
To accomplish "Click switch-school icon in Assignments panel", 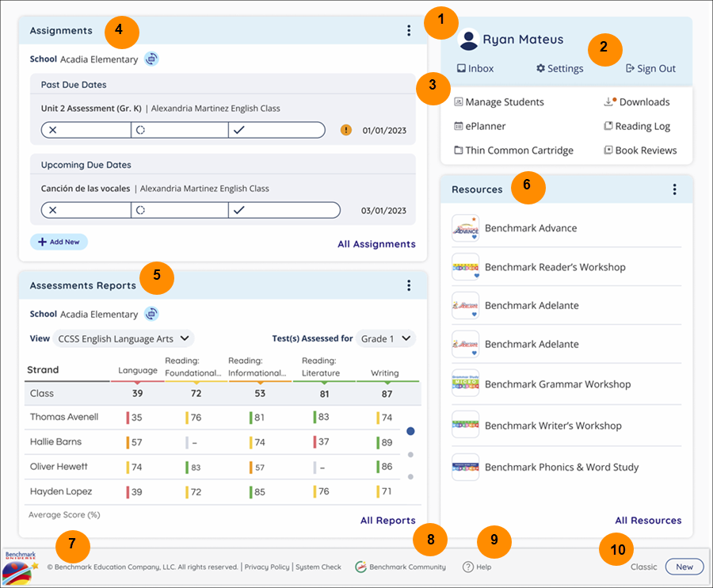I will tap(151, 59).
